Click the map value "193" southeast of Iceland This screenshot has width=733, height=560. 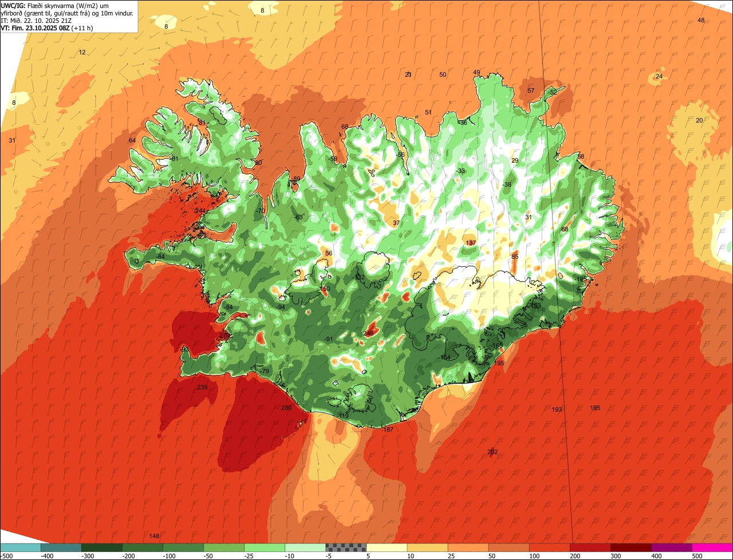pyautogui.click(x=557, y=409)
